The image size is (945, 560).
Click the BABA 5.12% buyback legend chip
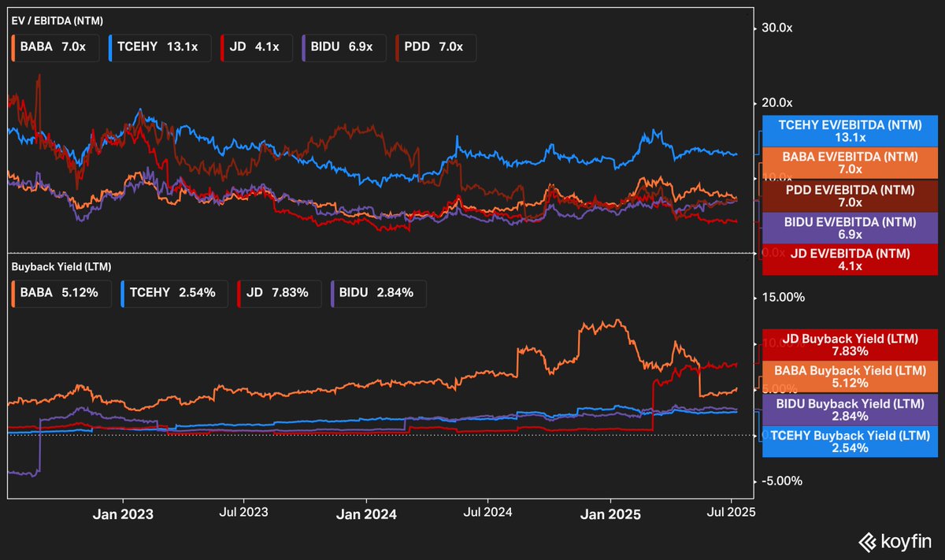[61, 293]
